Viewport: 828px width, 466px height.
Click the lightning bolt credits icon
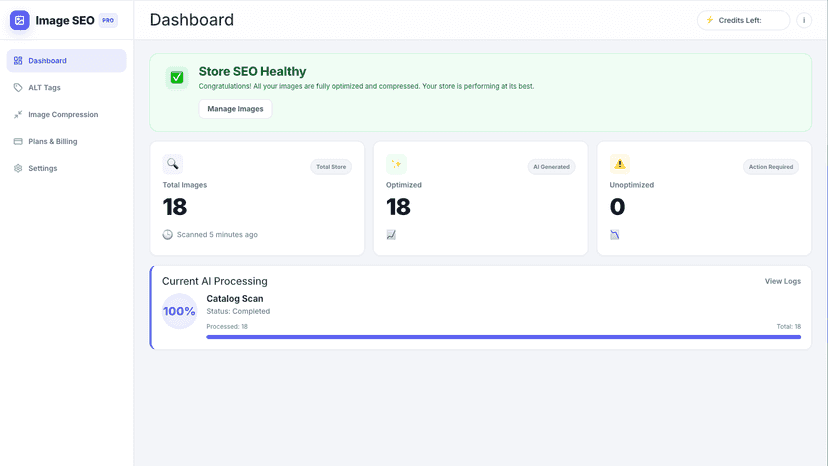click(710, 20)
